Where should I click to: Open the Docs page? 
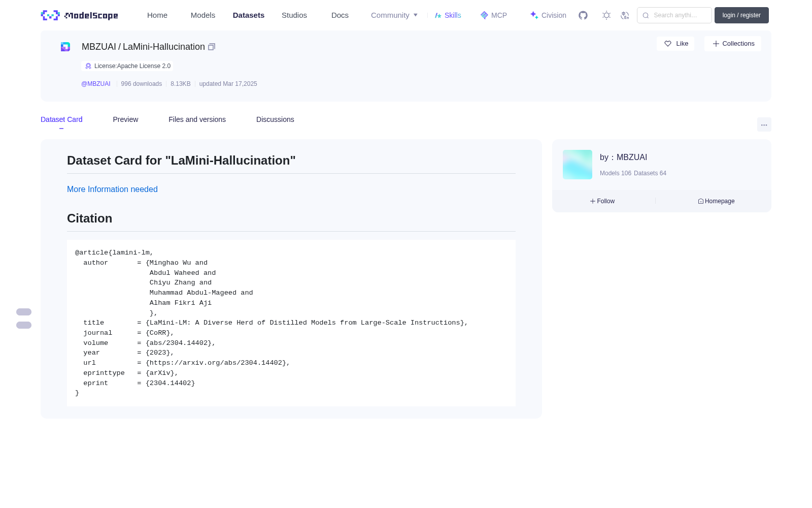pyautogui.click(x=340, y=15)
